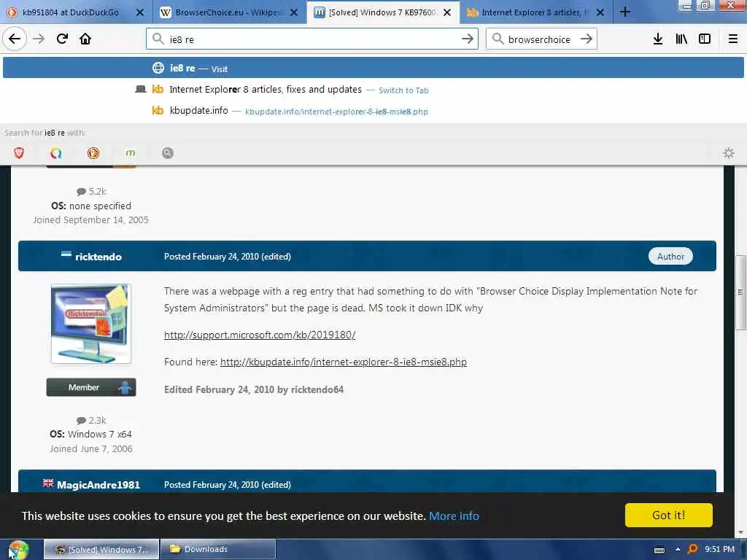Open the Downloads toolbar icon
Viewport: 747px width, 560px height.
tap(658, 39)
